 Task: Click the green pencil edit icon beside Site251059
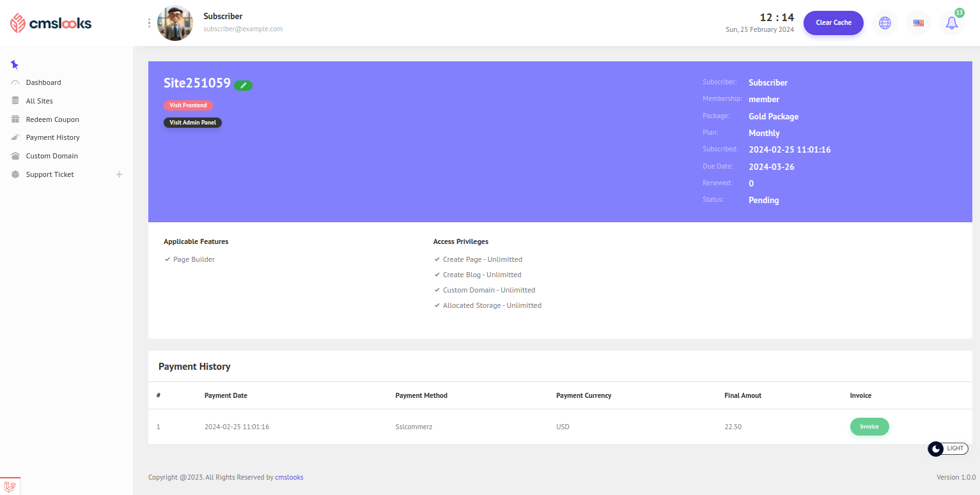(243, 85)
